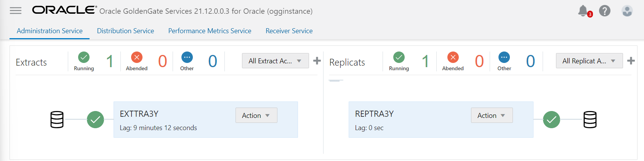Open the user account avatar menu
The width and height of the screenshot is (644, 161).
[x=627, y=11]
